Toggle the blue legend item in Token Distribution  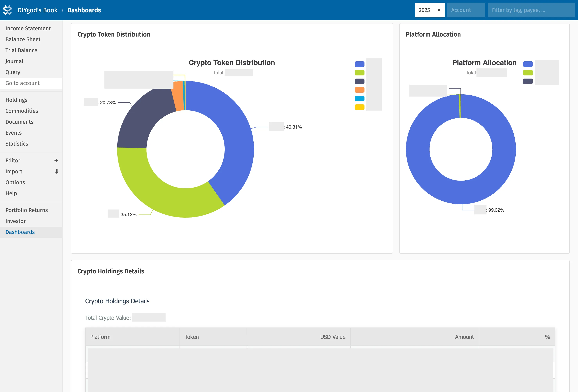[359, 64]
